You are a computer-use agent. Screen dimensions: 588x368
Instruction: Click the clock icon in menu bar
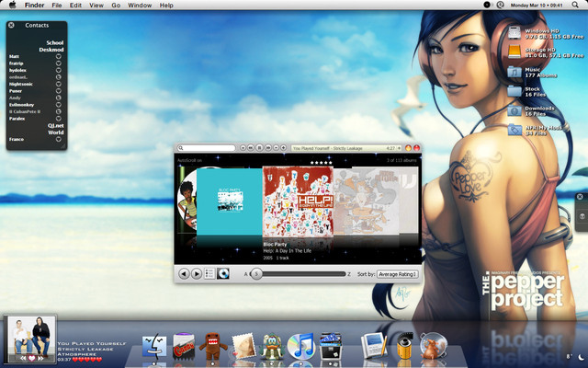500,5
